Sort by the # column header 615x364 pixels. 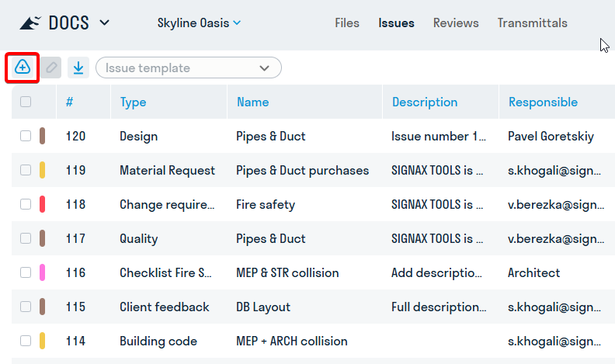[x=69, y=102]
